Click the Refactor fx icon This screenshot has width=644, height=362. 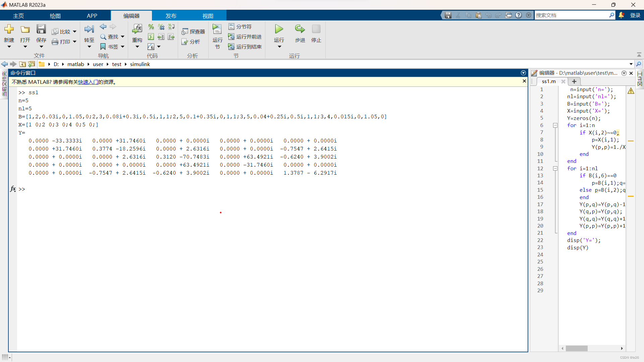137,29
